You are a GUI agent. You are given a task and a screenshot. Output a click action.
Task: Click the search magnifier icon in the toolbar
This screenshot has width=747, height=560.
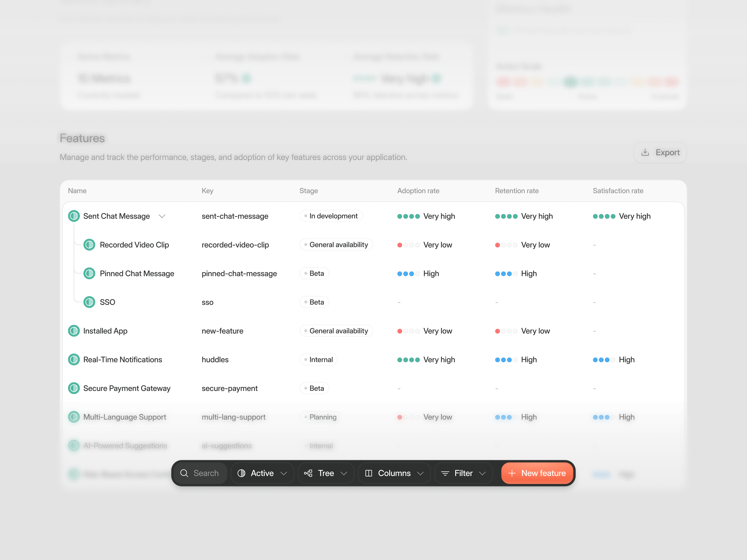pos(184,473)
